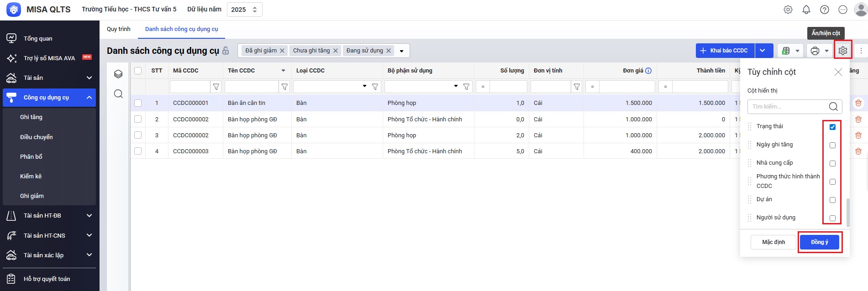Remove the 'Đã ghi giảm' filter tag
Image resolution: width=868 pixels, height=291 pixels.
coord(282,51)
